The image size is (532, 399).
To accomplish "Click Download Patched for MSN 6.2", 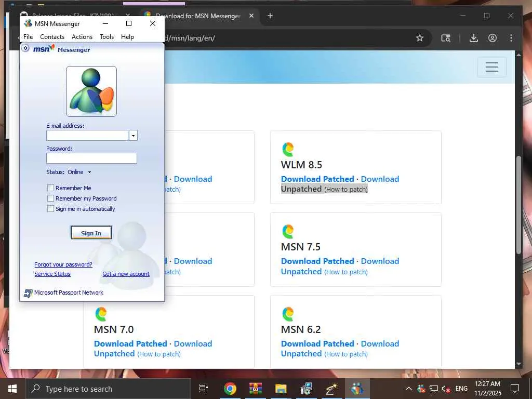I will (x=317, y=344).
